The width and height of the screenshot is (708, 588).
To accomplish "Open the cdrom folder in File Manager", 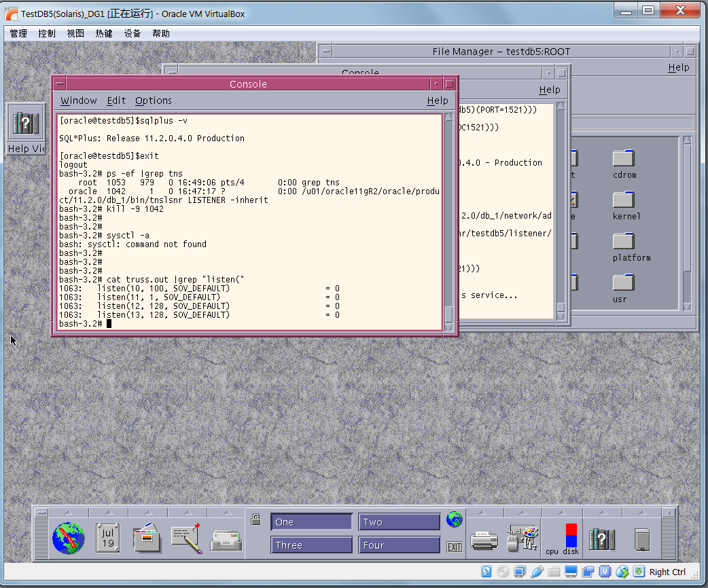I will (624, 165).
